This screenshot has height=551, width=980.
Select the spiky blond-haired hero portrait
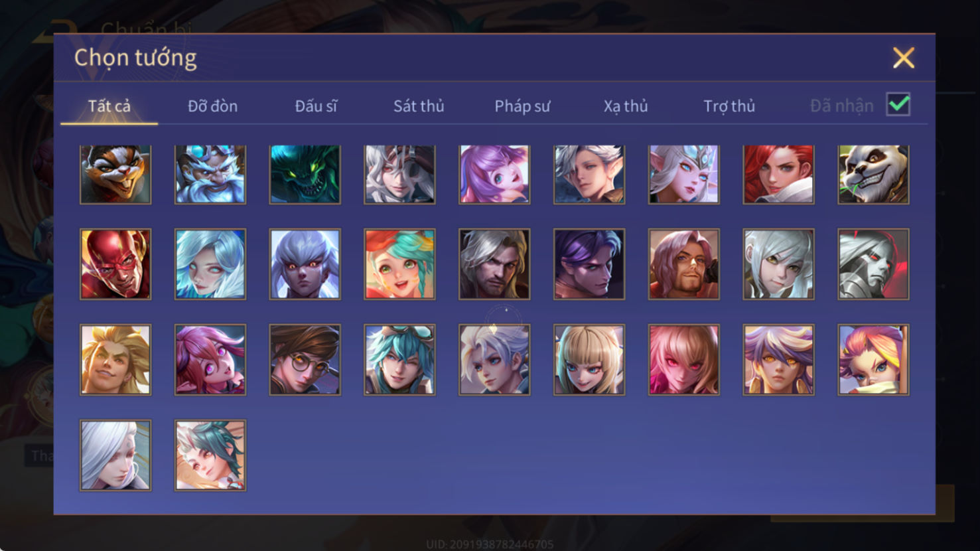[115, 360]
